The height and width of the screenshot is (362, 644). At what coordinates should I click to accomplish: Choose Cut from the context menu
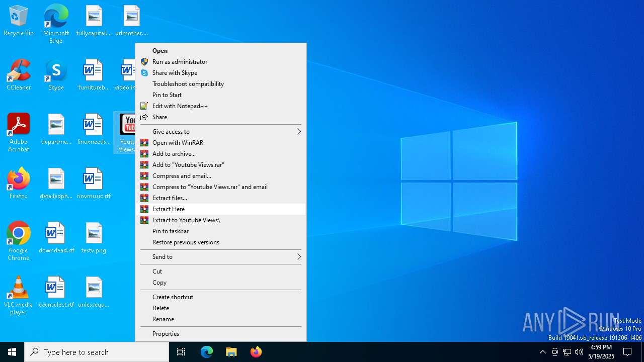(x=221, y=271)
